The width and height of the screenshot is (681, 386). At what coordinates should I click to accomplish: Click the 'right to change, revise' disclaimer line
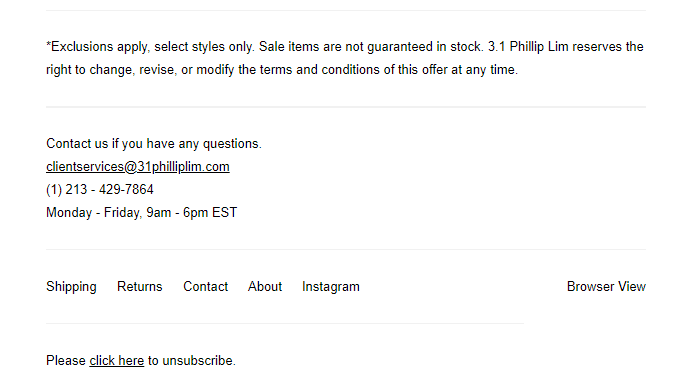pos(282,69)
